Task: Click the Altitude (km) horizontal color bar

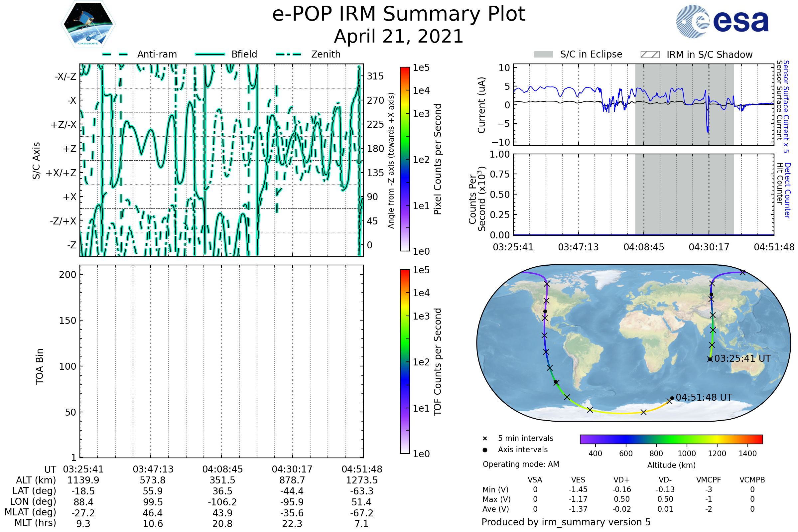Action: tap(671, 439)
